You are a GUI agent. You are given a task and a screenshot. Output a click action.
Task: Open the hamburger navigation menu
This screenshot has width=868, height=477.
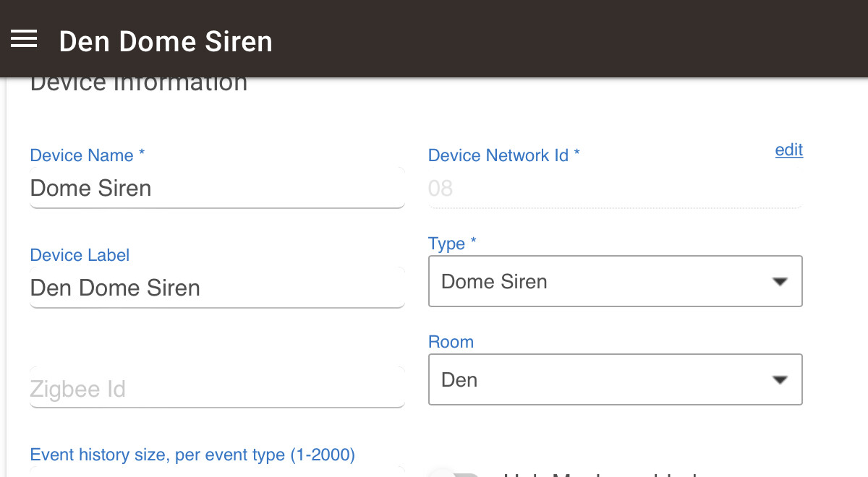24,39
